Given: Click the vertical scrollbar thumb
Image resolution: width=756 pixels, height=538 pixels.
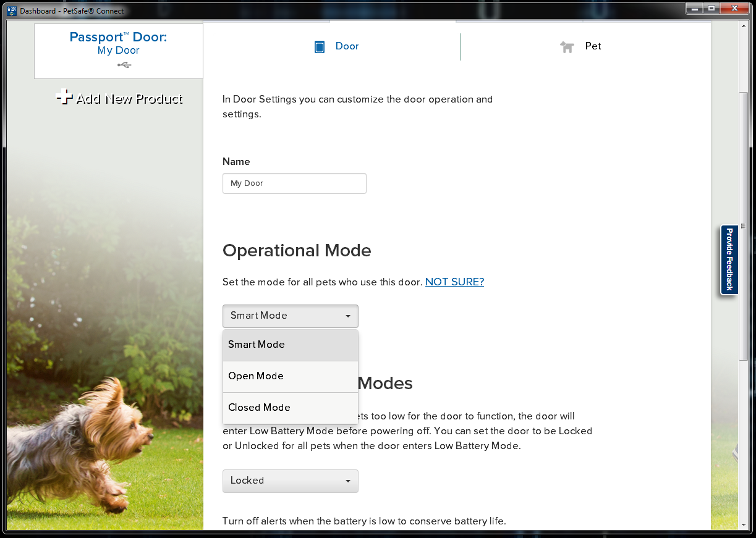Looking at the screenshot, I should click(x=743, y=225).
